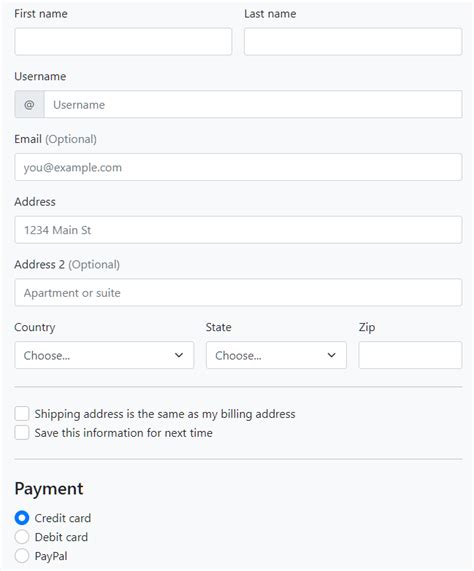The width and height of the screenshot is (474, 571).
Task: Click the Country dropdown chevron arrow
Action: pyautogui.click(x=179, y=355)
